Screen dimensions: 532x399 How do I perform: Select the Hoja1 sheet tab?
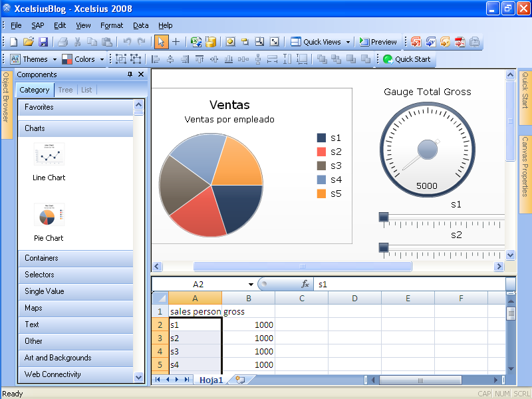click(211, 380)
